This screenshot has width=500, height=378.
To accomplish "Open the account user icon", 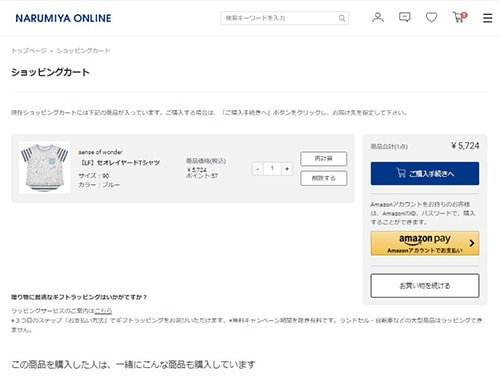I will [378, 17].
